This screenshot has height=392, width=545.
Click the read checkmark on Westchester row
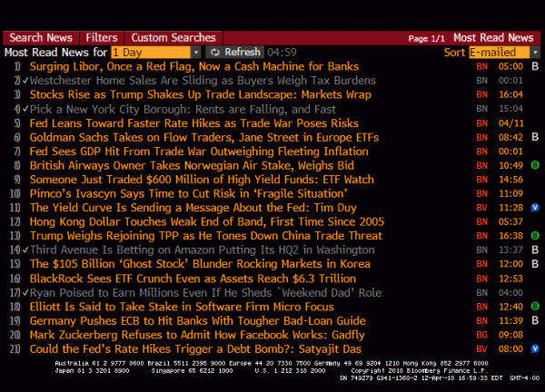coord(25,81)
